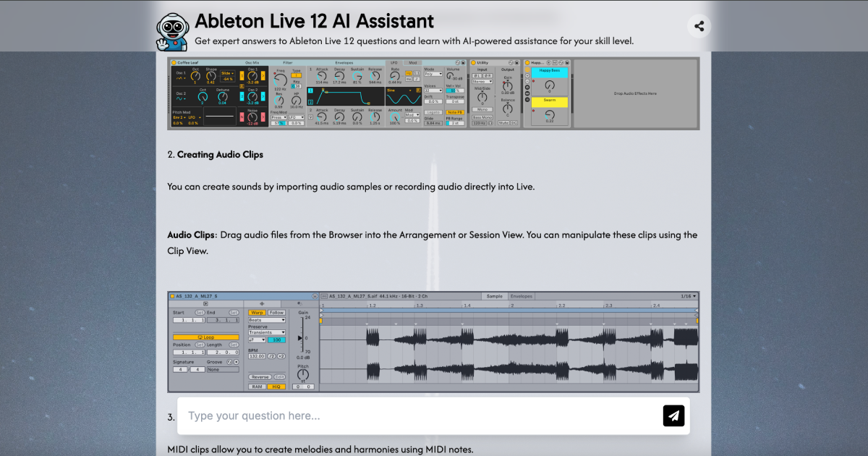Click the Envelope 1 Attack knob
The width and height of the screenshot is (868, 456).
pyautogui.click(x=322, y=76)
